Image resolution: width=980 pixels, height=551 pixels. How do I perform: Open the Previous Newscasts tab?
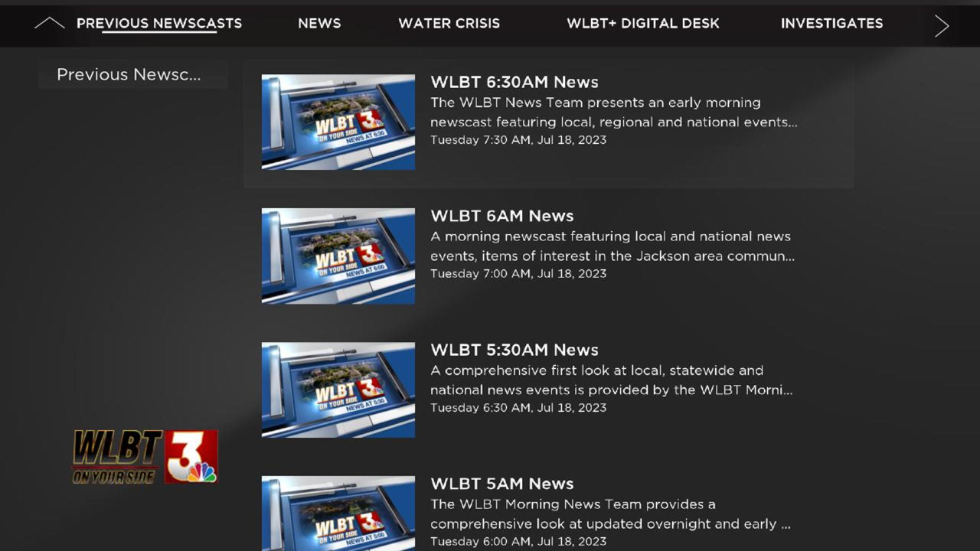click(159, 24)
